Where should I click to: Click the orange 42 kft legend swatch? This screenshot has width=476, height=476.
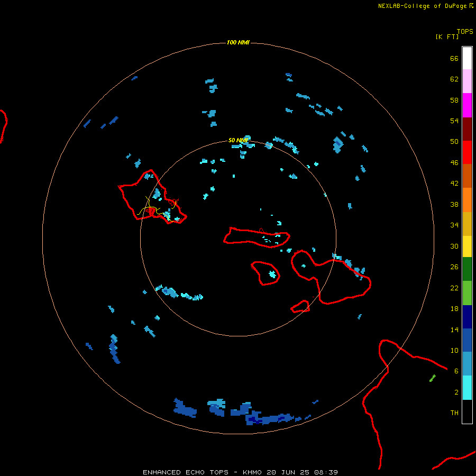[467, 200]
